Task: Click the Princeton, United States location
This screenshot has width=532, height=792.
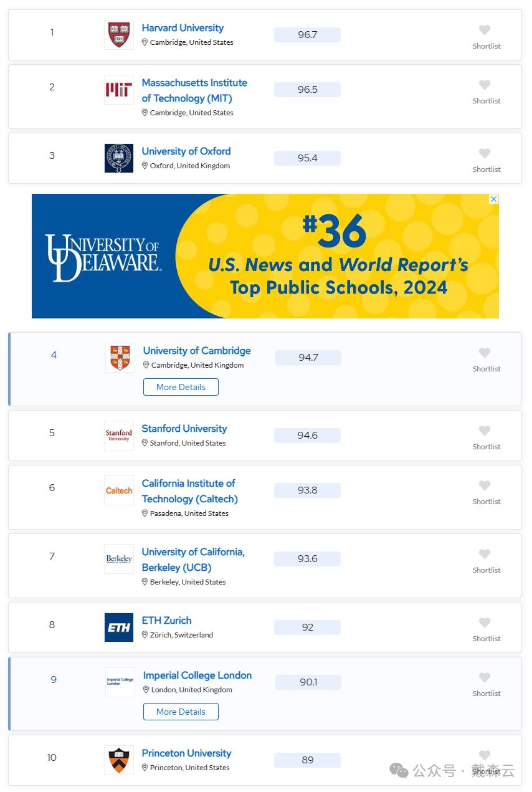Action: (x=186, y=768)
